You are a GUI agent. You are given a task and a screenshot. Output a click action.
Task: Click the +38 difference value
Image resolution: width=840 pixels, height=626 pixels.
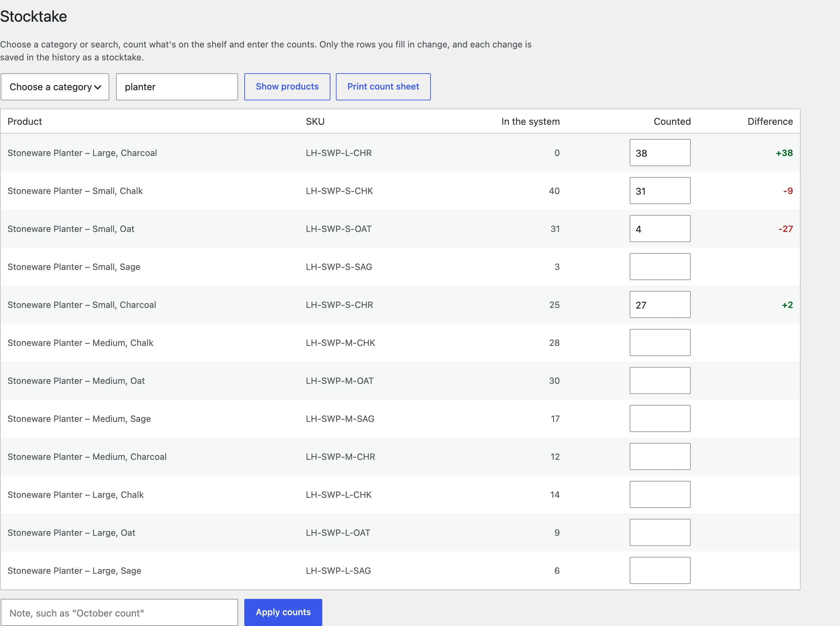[x=784, y=153]
